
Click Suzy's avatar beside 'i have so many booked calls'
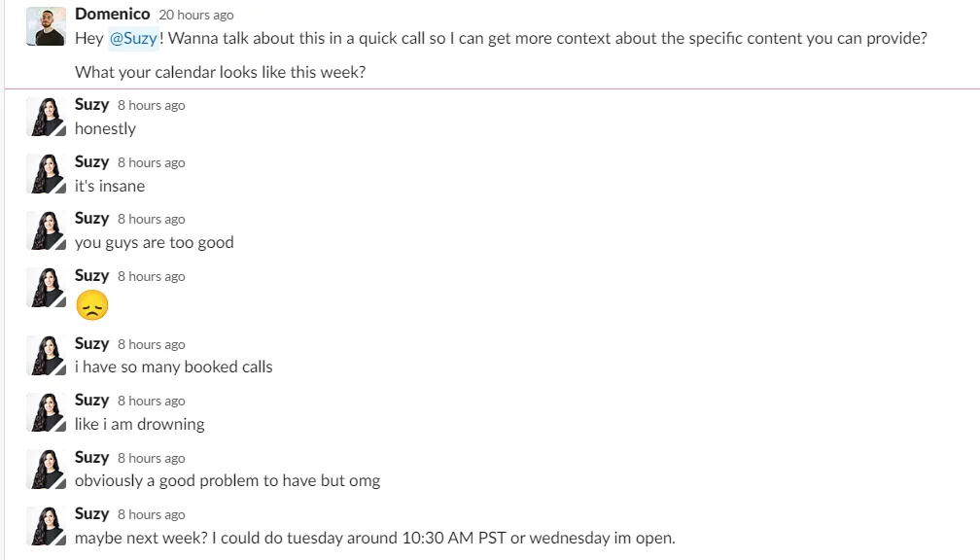point(47,356)
